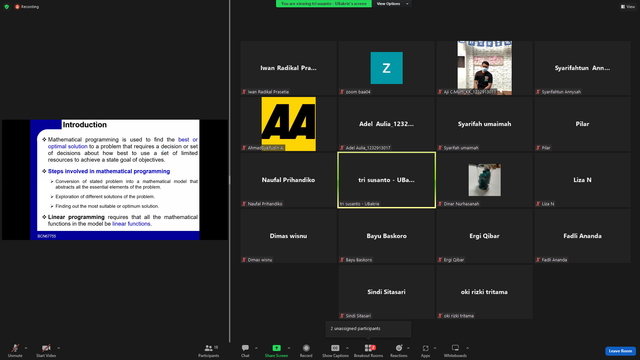Expand audio options arrow beside Unmute
This screenshot has height=360, width=640.
click(x=26, y=348)
